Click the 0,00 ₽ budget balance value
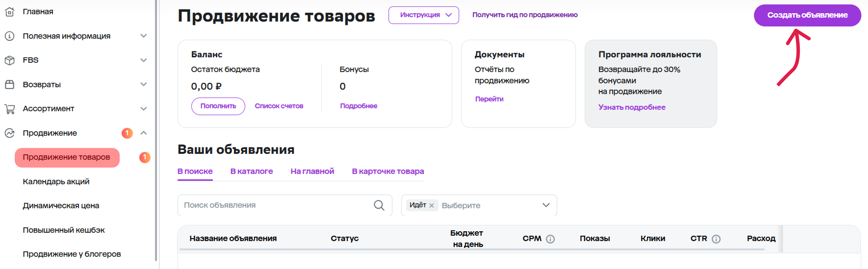Viewport: 868px width, 269px height. click(206, 86)
